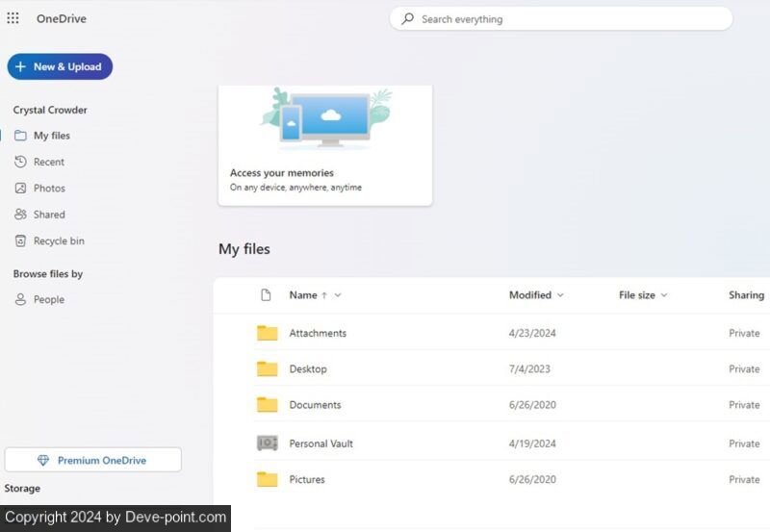770x532 pixels.
Task: Show Shared files
Action: 49,215
